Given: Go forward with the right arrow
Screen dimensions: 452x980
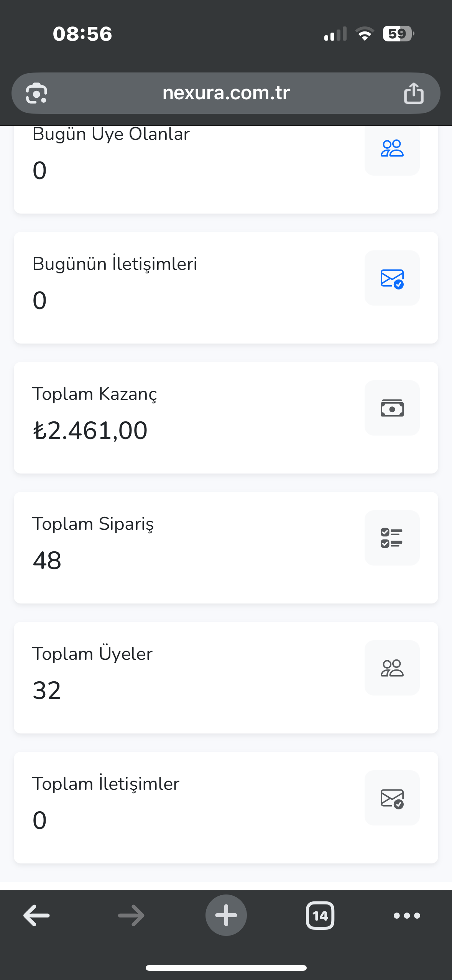Looking at the screenshot, I should (131, 916).
